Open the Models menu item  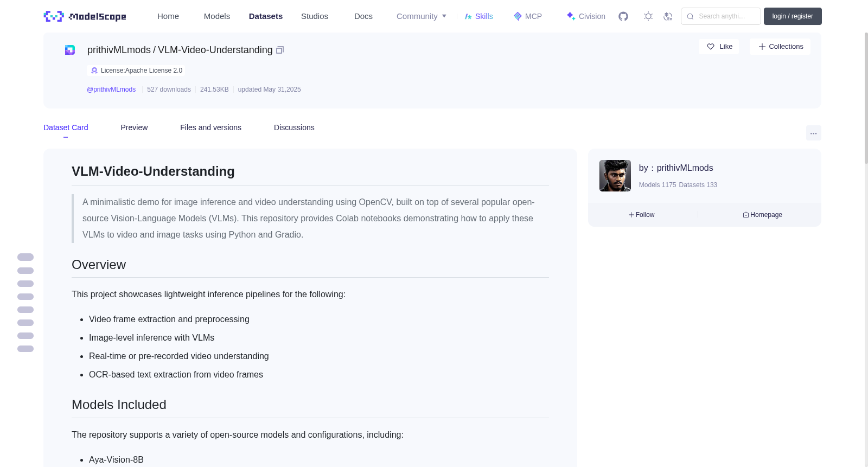pos(217,16)
